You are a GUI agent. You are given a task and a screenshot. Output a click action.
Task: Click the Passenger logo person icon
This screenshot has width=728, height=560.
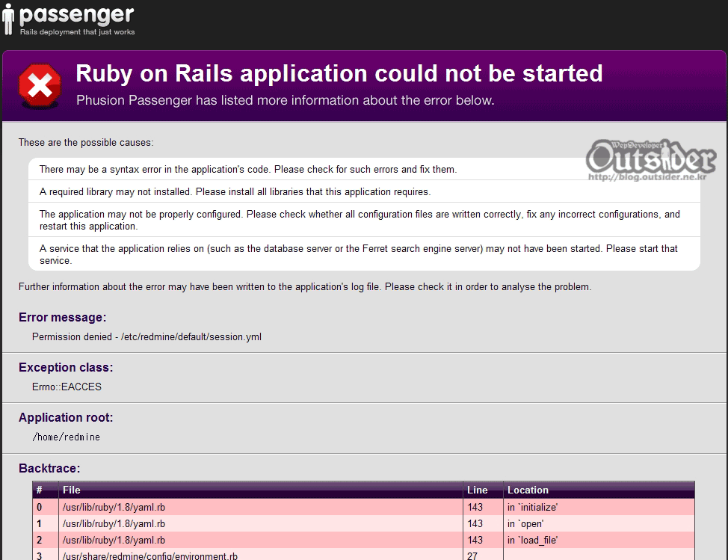click(x=8, y=19)
